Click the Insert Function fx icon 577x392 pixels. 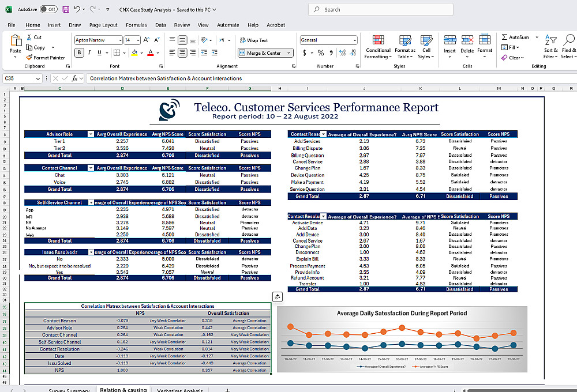(x=74, y=78)
